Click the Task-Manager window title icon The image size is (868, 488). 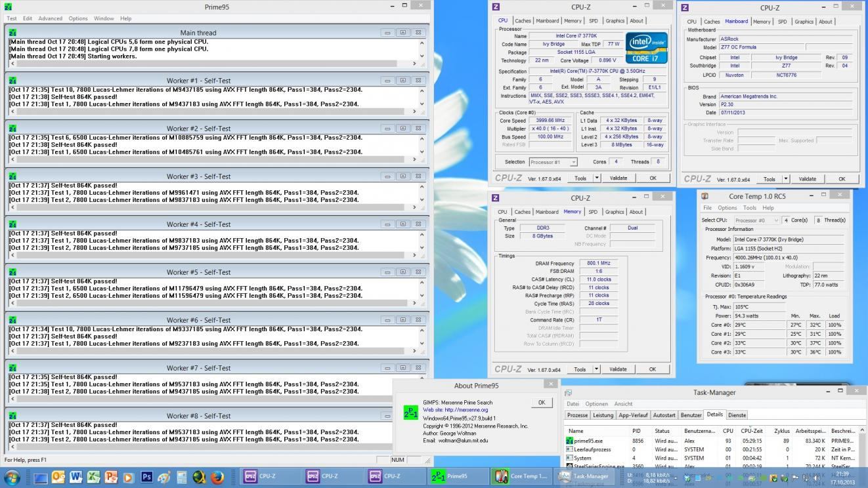(x=569, y=393)
